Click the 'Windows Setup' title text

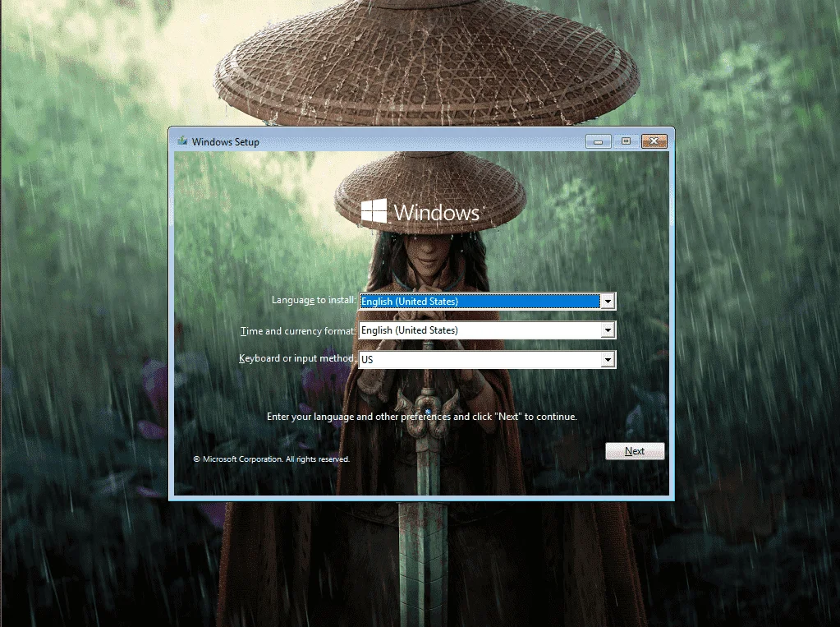[x=226, y=141]
